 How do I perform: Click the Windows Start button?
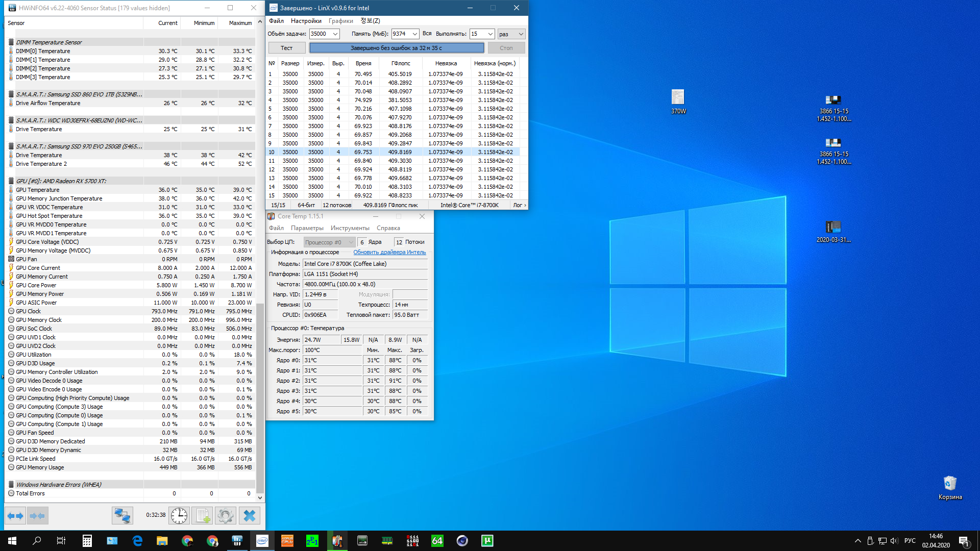pyautogui.click(x=12, y=541)
